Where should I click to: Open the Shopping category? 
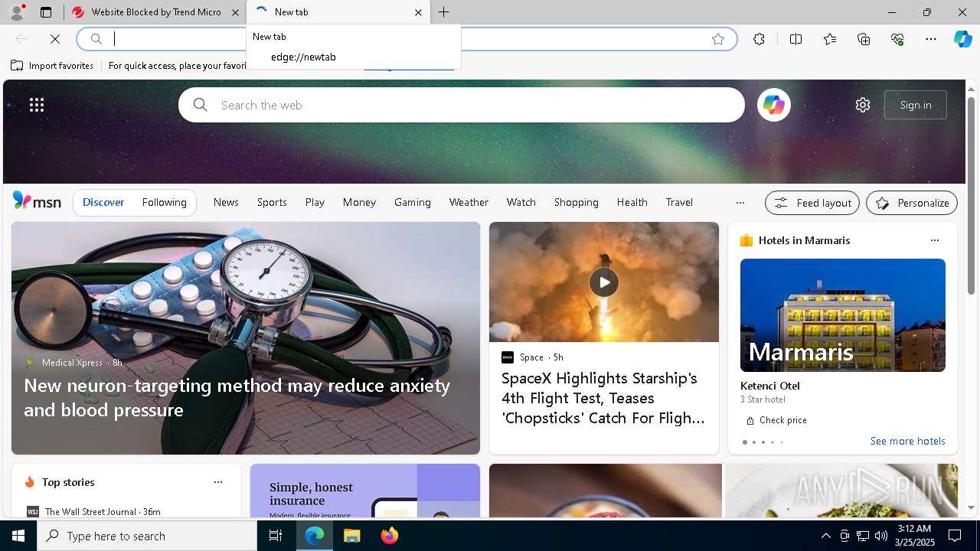577,202
